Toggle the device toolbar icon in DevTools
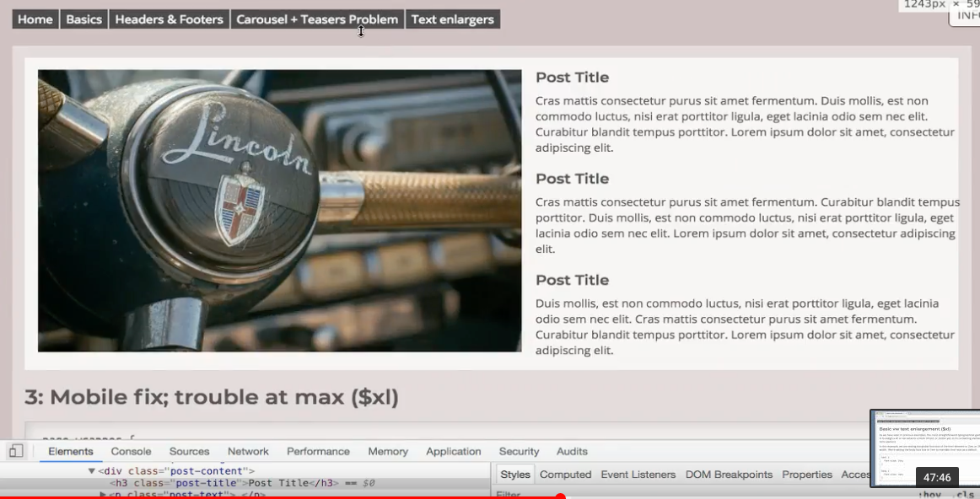Viewport: 980px width, 499px height. (x=16, y=450)
